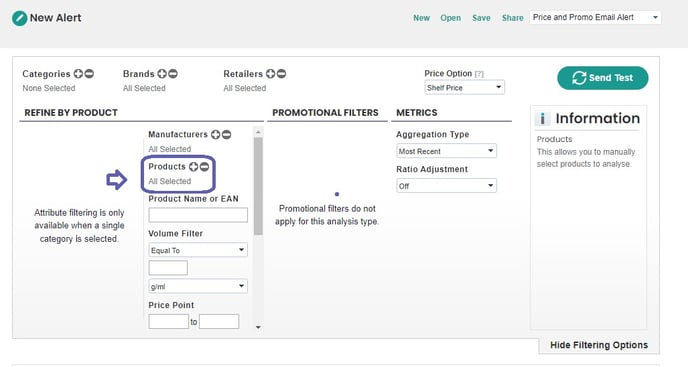Click the New Alert pencil icon

pyautogui.click(x=19, y=18)
